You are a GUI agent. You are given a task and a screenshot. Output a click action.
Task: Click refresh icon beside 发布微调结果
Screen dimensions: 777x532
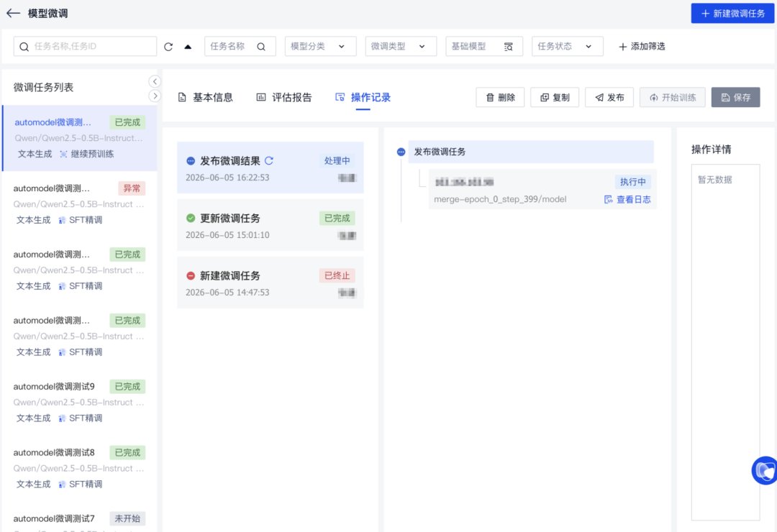pyautogui.click(x=269, y=160)
